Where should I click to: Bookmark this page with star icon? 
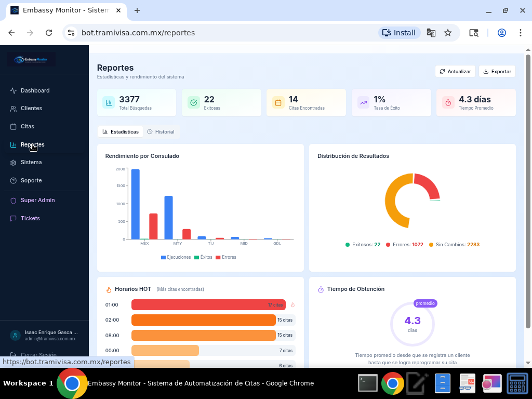pos(448,33)
